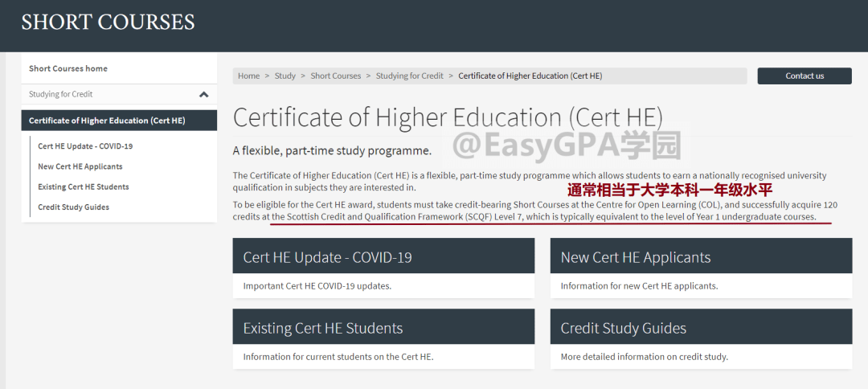Viewport: 868px width, 389px height.
Task: Open New Cert HE Applicants sidebar link
Action: click(x=80, y=166)
